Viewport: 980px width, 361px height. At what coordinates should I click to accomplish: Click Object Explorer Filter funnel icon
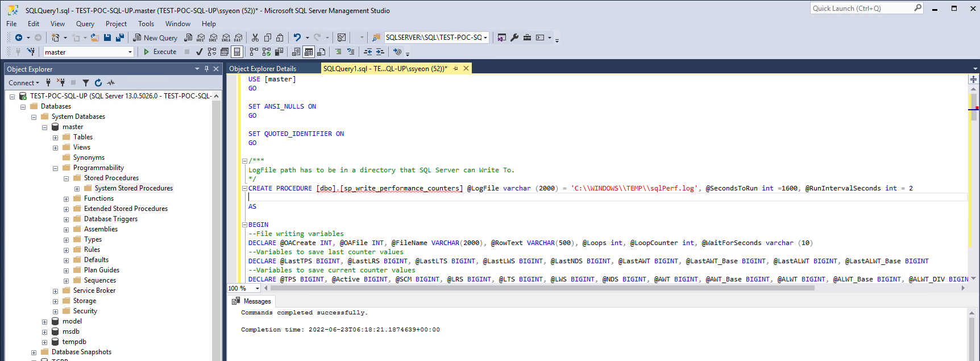coord(86,83)
